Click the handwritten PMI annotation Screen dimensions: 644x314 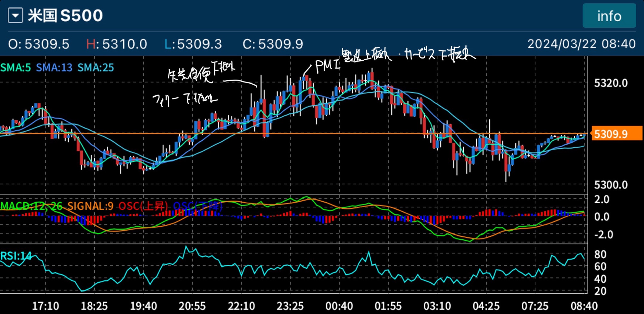327,66
